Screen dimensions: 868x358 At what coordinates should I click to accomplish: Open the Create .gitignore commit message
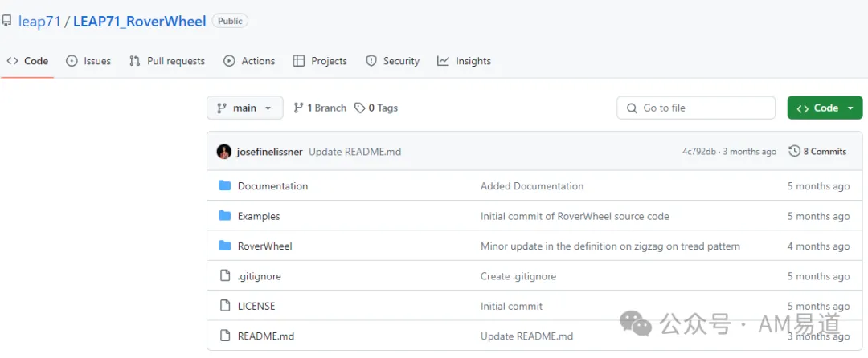click(x=518, y=275)
